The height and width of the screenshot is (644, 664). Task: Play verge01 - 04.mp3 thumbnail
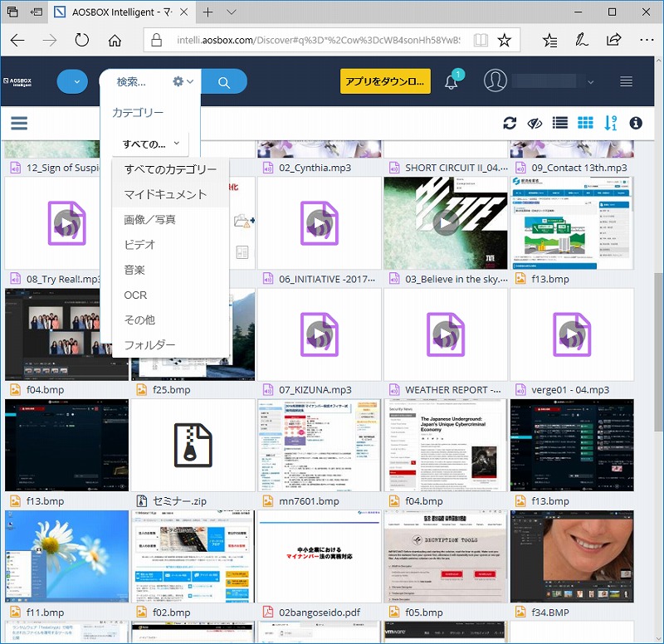pos(572,334)
